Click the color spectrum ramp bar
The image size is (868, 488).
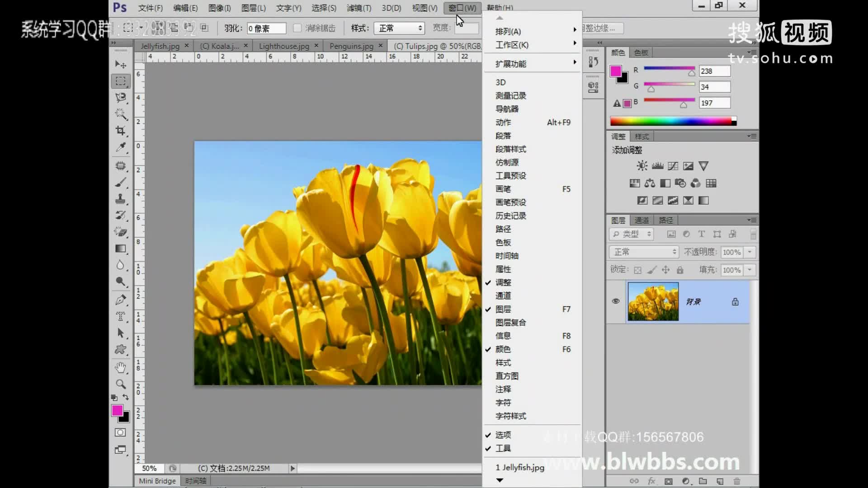pyautogui.click(x=673, y=121)
